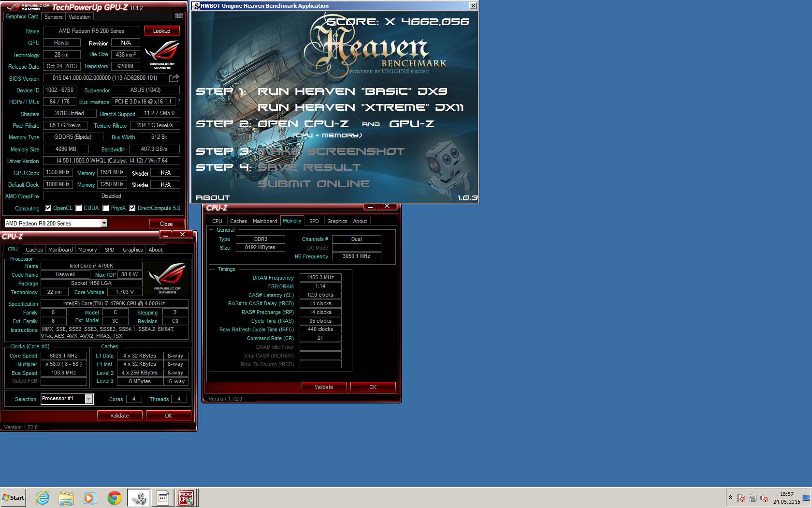Image resolution: width=812 pixels, height=508 pixels.
Task: Open Caches tab in left CPU-Z window
Action: [34, 250]
